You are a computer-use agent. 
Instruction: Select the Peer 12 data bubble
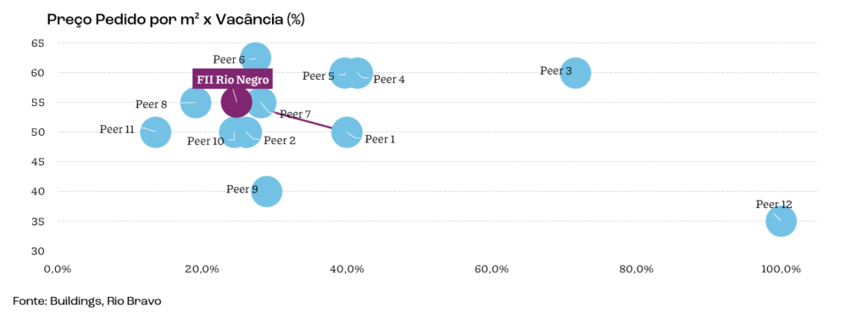click(x=781, y=221)
